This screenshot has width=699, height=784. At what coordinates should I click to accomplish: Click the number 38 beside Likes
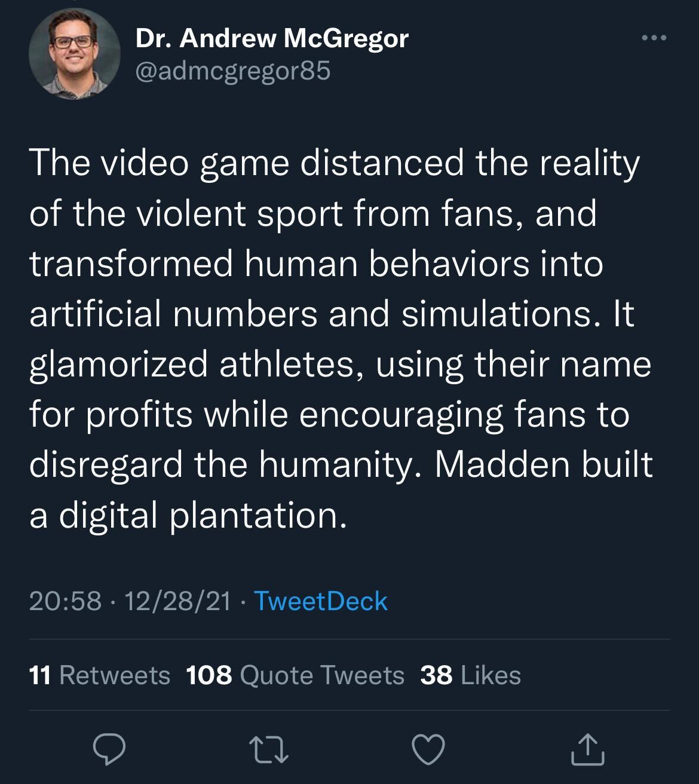tap(436, 675)
